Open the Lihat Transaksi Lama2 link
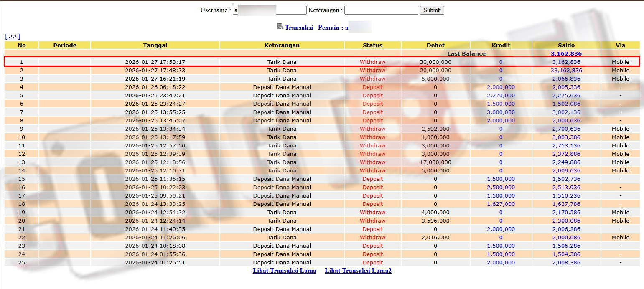The image size is (644, 289). pos(358,271)
